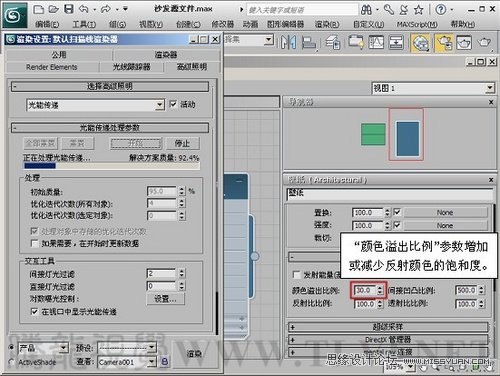
Task: Save the scene with floppy disk icon
Action: (69, 9)
